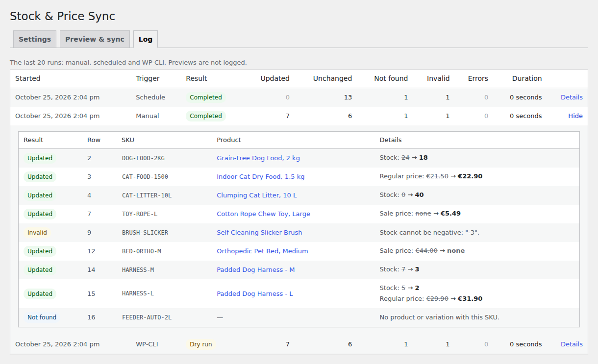Show Details for the Schedule run
This screenshot has height=364, width=598.
(x=572, y=97)
